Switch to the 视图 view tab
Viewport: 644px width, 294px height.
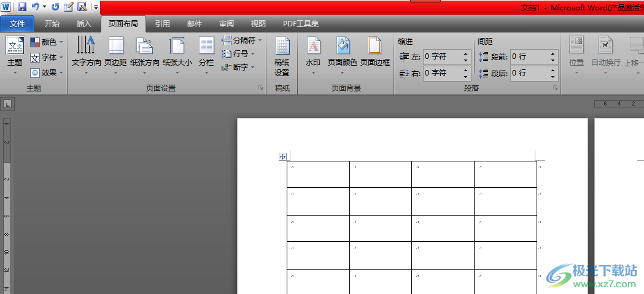(258, 24)
